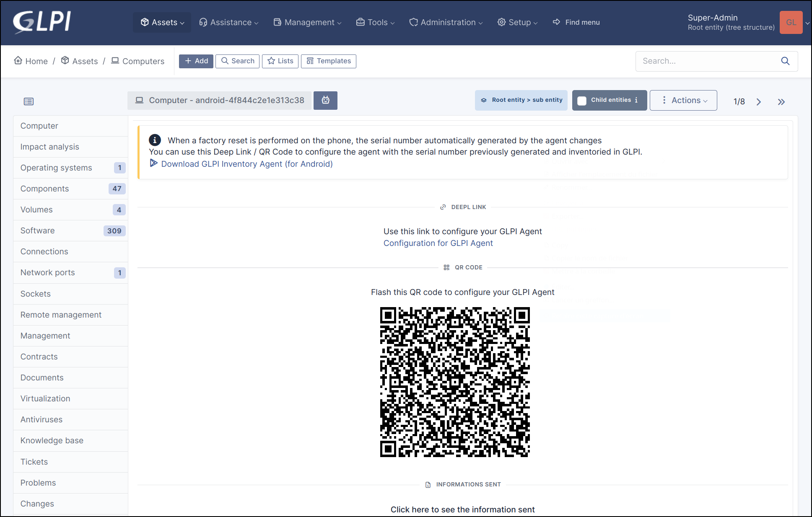The image size is (812, 517).
Task: Click the magnifier icon in search box
Action: click(x=785, y=61)
